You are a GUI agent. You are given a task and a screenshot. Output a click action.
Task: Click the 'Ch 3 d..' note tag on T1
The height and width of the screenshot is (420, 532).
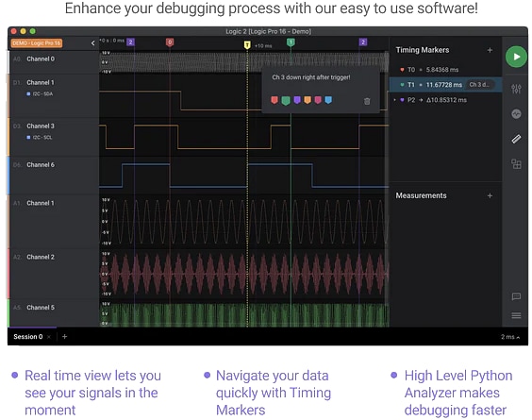[479, 85]
